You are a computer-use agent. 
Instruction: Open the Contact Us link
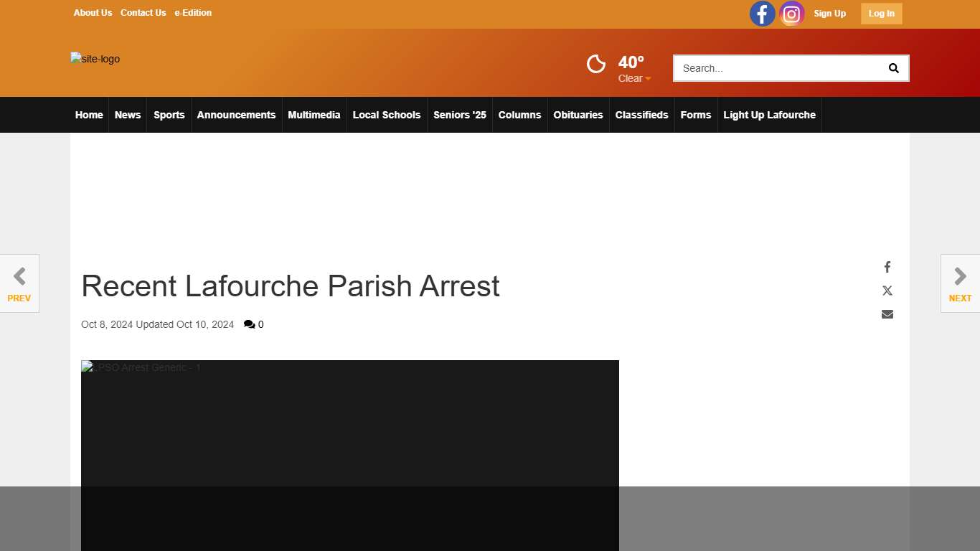pyautogui.click(x=143, y=12)
